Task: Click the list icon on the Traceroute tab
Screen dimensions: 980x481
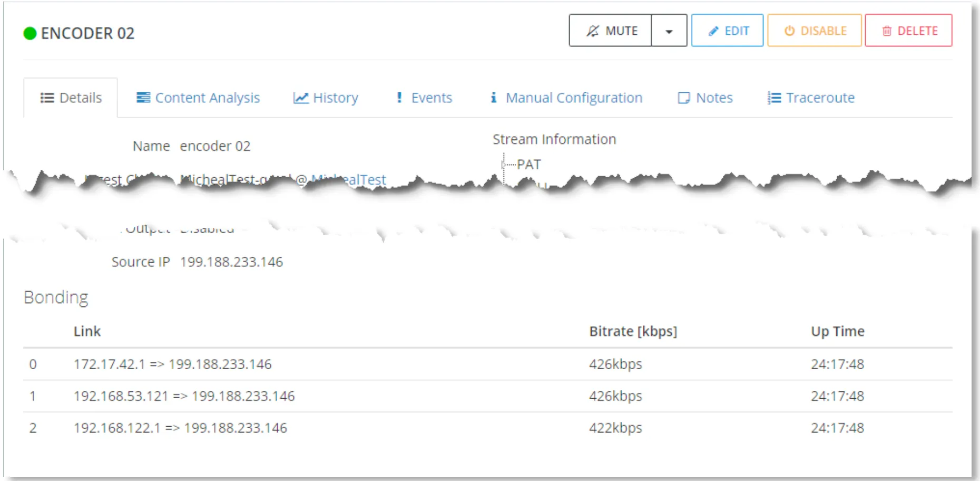Action: [774, 98]
